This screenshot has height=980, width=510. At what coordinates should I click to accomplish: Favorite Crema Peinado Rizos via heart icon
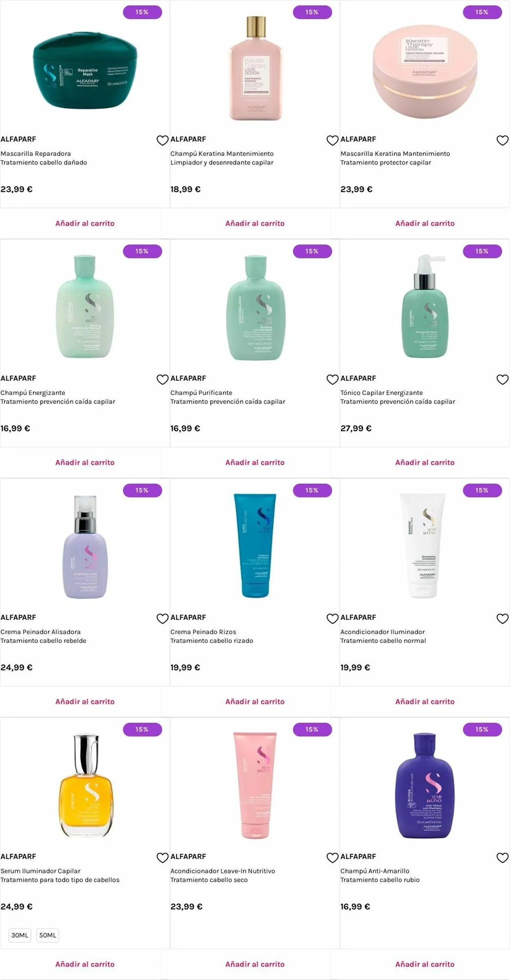[x=333, y=619]
